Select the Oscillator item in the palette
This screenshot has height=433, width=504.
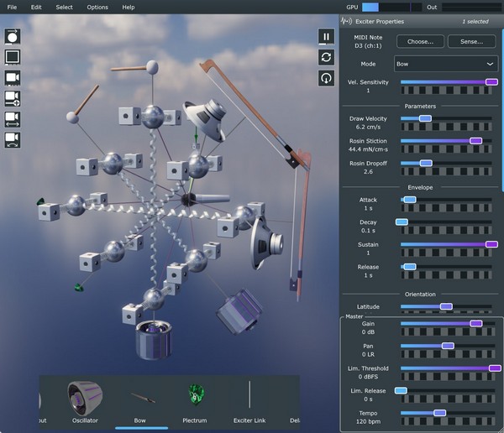[84, 399]
